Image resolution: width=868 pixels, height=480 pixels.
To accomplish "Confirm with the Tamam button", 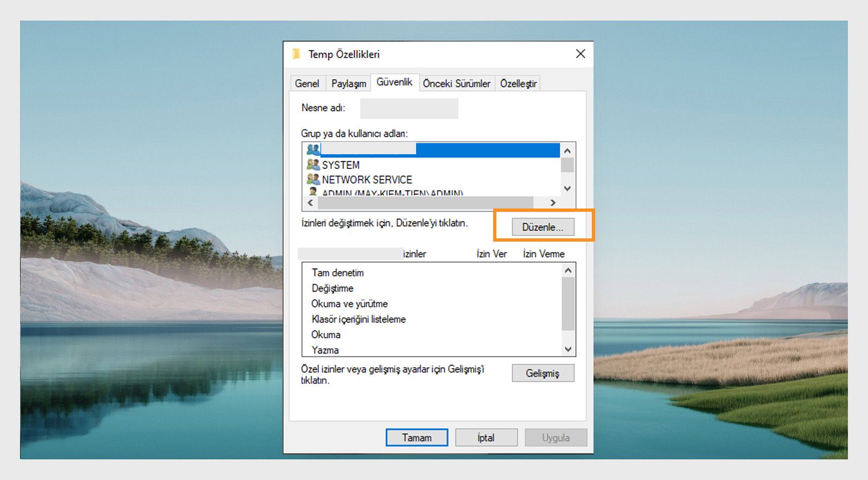I will 417,438.
